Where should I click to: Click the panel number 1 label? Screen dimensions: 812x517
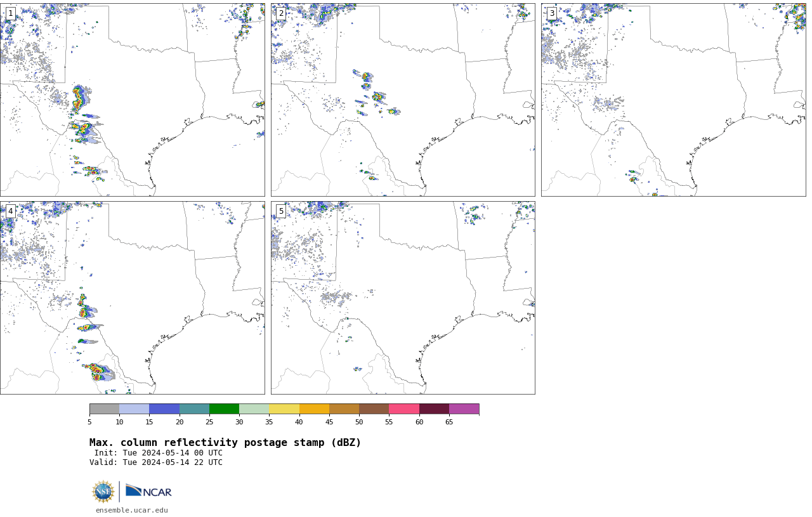point(10,13)
